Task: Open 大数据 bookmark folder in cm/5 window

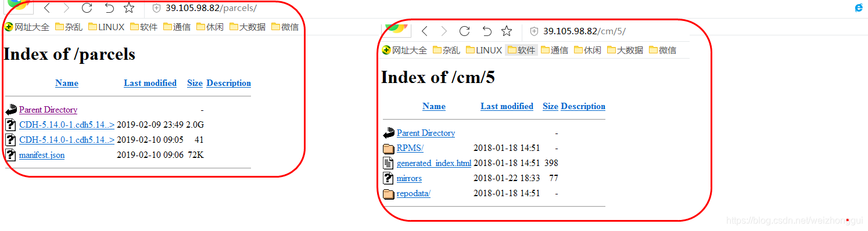Action: point(625,50)
